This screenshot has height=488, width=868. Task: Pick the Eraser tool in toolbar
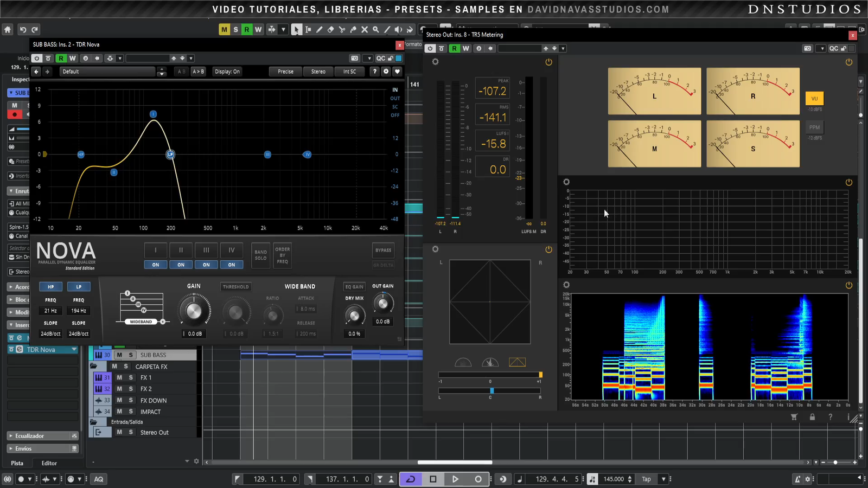pyautogui.click(x=330, y=30)
